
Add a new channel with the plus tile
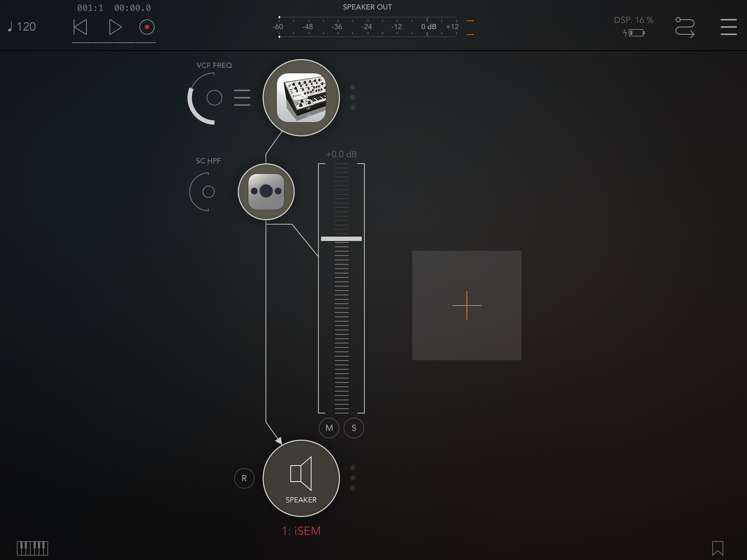[x=467, y=306]
